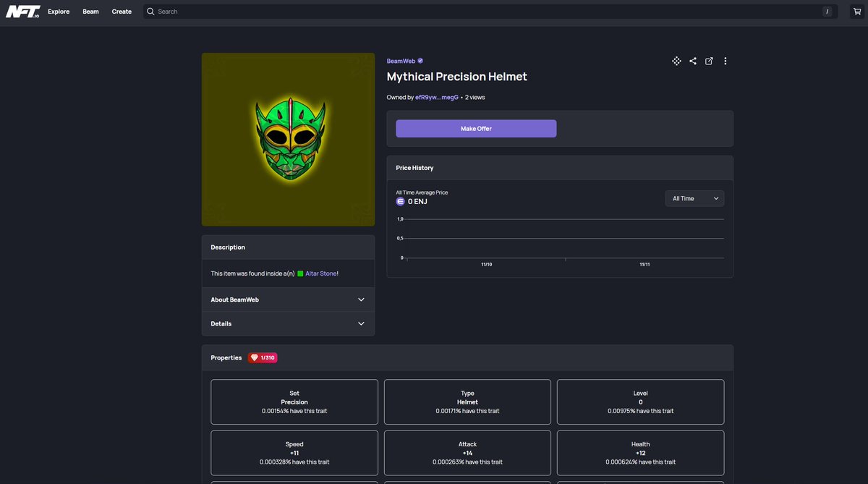Viewport: 868px width, 484px height.
Task: Open the shopping cart
Action: coord(856,11)
